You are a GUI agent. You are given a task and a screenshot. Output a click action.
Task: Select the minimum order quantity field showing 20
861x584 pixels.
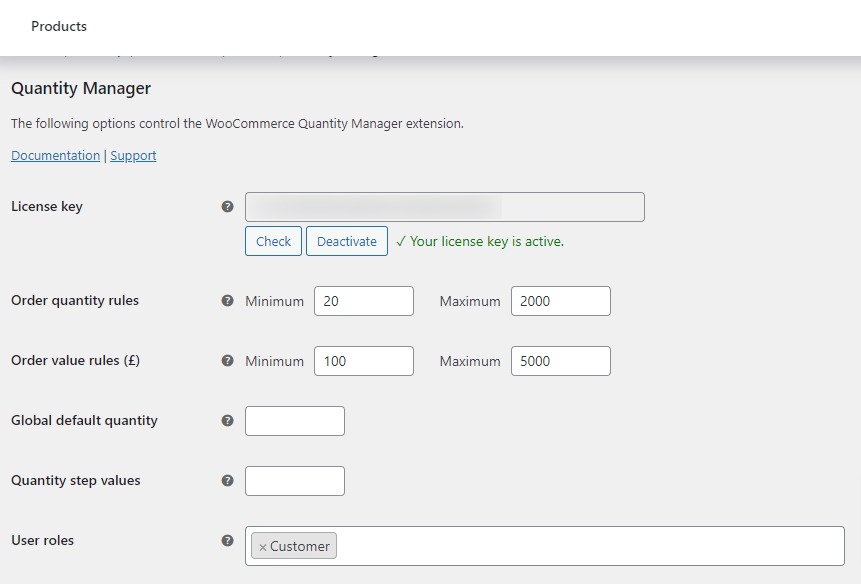click(363, 300)
